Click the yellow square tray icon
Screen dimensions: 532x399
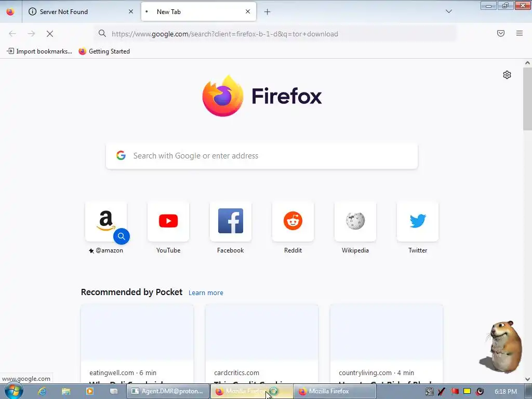[x=467, y=391]
